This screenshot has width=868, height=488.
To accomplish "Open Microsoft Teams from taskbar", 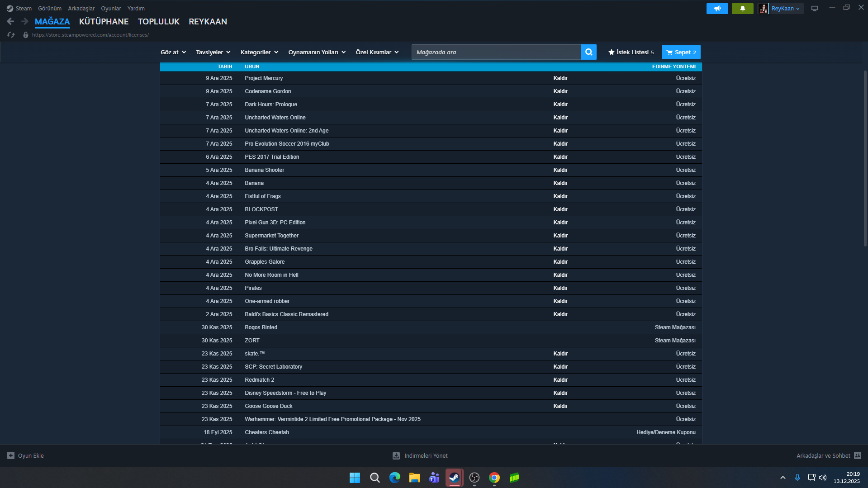I will [x=435, y=478].
